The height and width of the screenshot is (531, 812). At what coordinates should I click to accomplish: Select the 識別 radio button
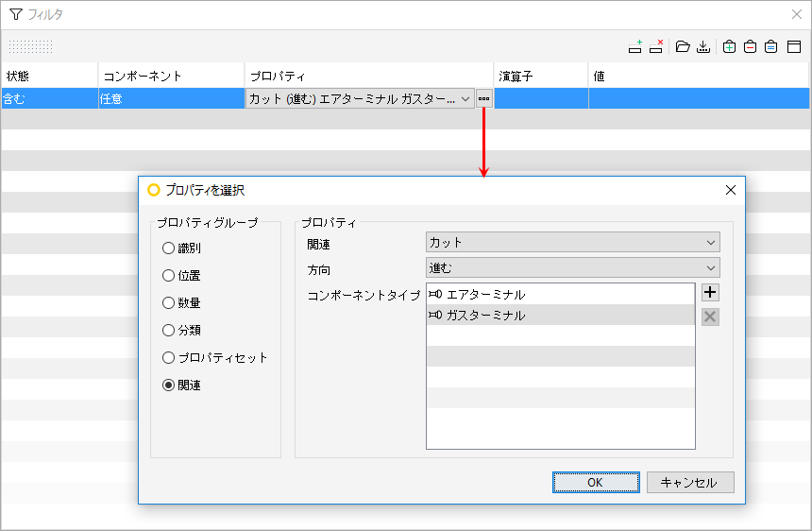pos(168,248)
